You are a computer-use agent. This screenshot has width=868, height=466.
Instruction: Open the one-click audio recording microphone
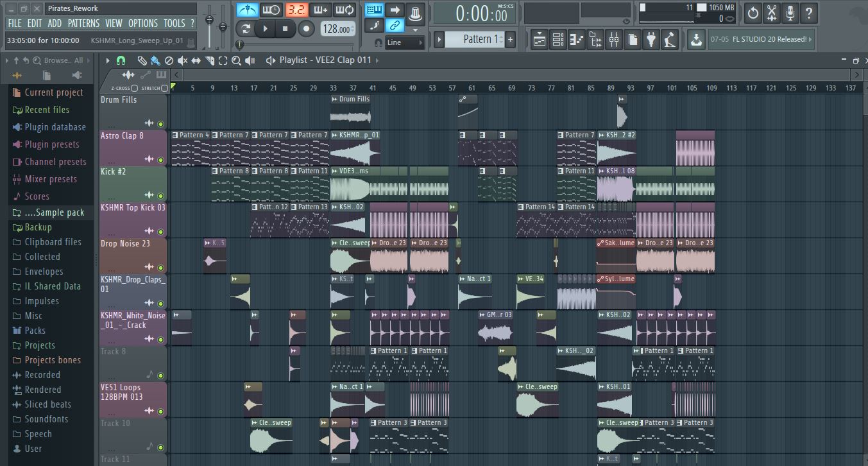(x=790, y=13)
